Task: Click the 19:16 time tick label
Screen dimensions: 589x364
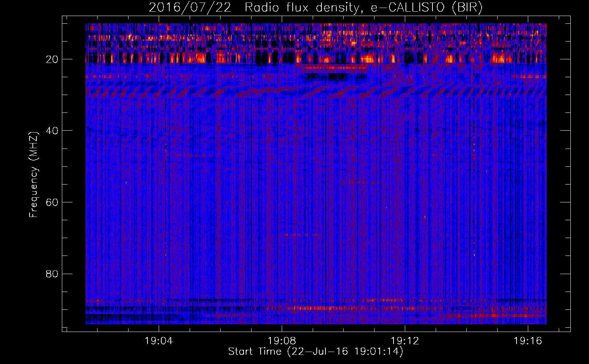Action: click(x=528, y=341)
